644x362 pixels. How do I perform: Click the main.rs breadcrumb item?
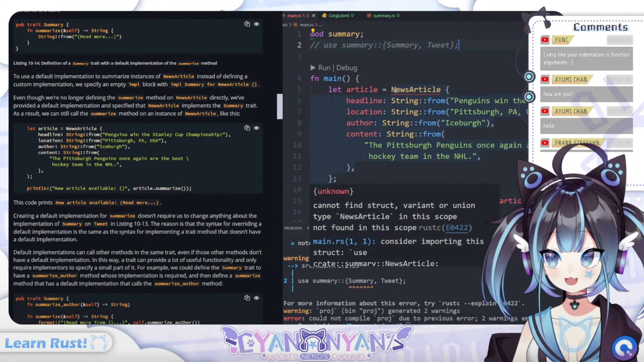[306, 25]
